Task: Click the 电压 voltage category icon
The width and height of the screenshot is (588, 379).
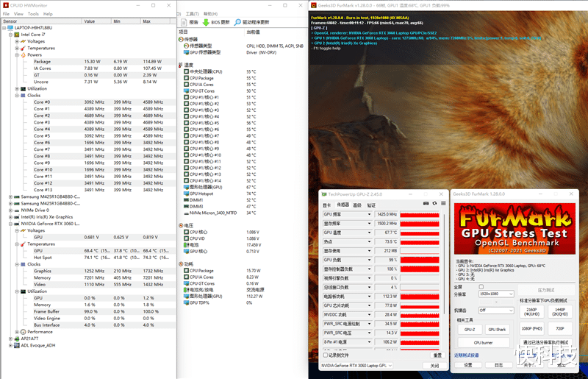Action: [181, 225]
